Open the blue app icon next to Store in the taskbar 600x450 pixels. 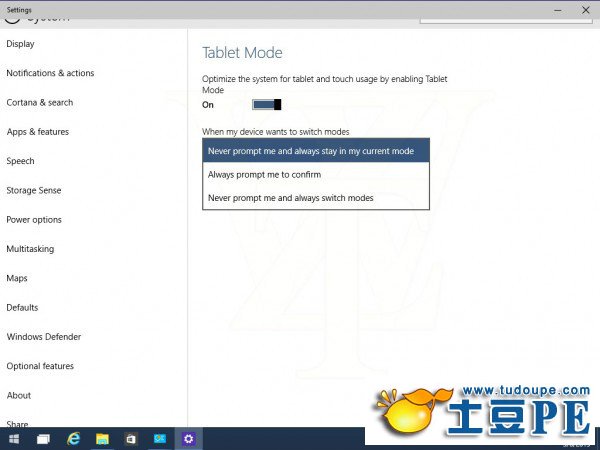coord(160,438)
